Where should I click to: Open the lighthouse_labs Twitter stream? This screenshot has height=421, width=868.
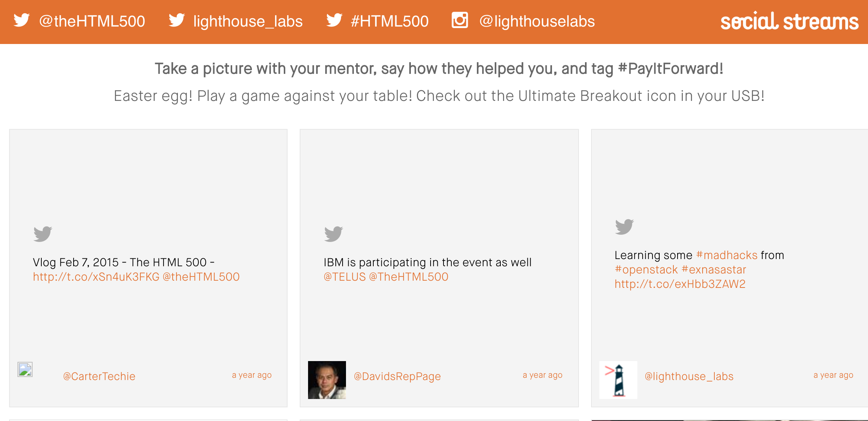coord(248,21)
